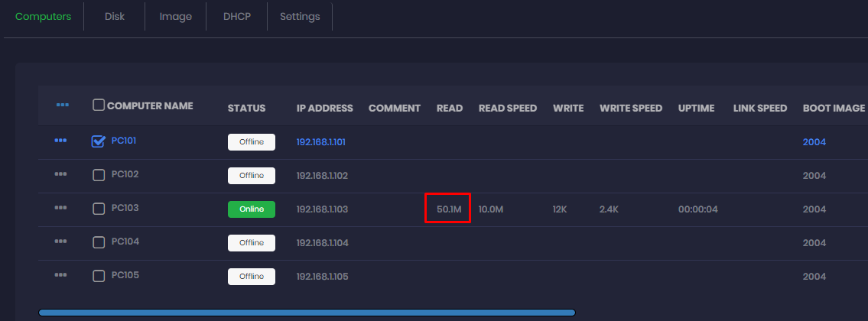Open the header three-dot actions menu

pos(63,105)
